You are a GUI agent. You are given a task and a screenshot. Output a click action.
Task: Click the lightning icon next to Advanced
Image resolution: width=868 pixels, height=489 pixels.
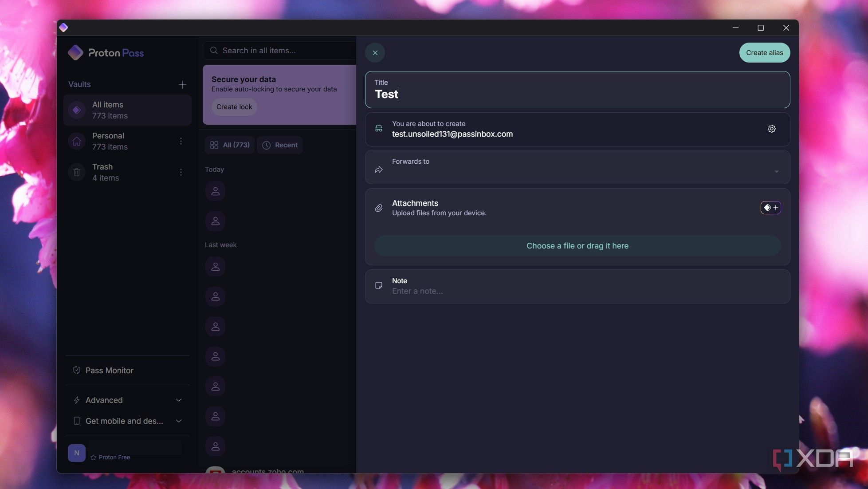[x=76, y=400]
